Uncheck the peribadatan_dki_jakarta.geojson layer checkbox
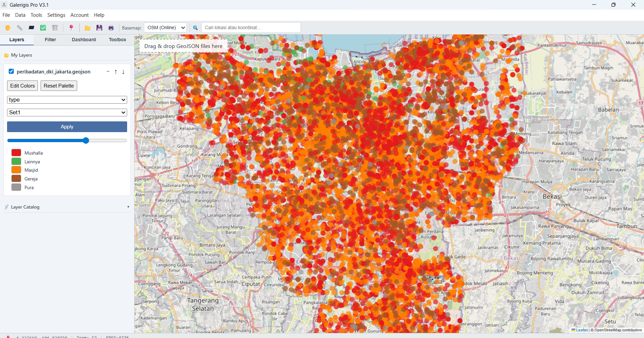 click(11, 71)
